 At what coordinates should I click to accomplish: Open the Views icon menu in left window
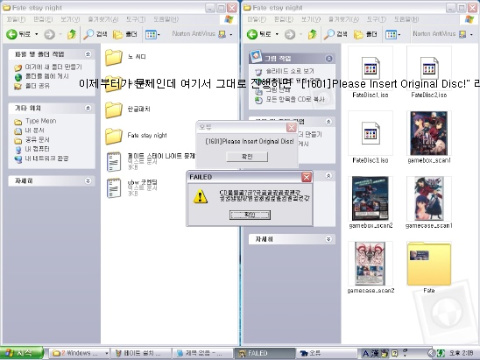[x=151, y=34]
